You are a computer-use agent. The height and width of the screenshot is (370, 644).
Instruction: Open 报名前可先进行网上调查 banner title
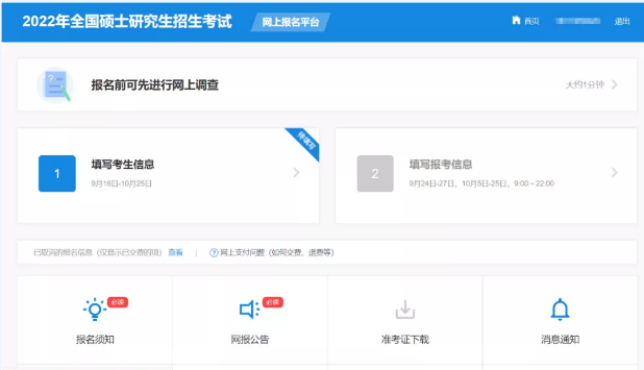click(155, 85)
